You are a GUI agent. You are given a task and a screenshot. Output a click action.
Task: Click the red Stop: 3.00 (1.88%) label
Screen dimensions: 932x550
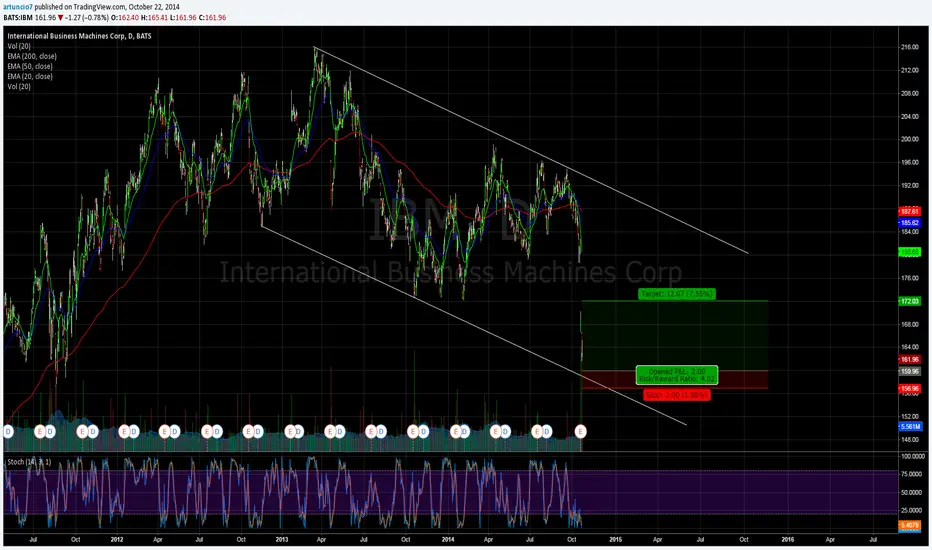(x=676, y=395)
